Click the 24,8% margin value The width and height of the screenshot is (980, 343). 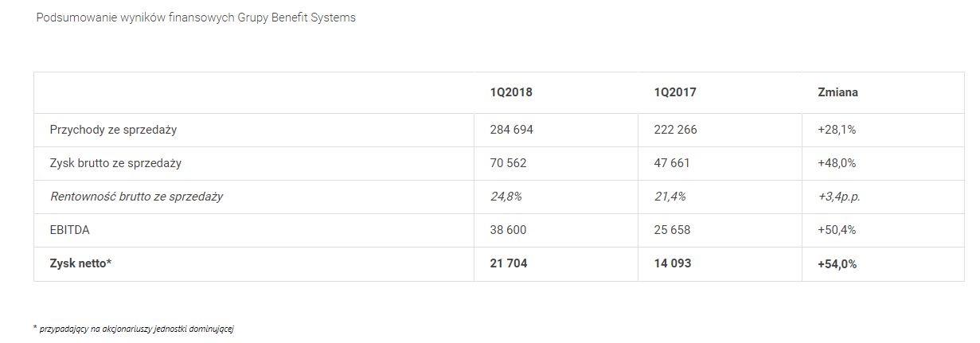[x=506, y=197]
